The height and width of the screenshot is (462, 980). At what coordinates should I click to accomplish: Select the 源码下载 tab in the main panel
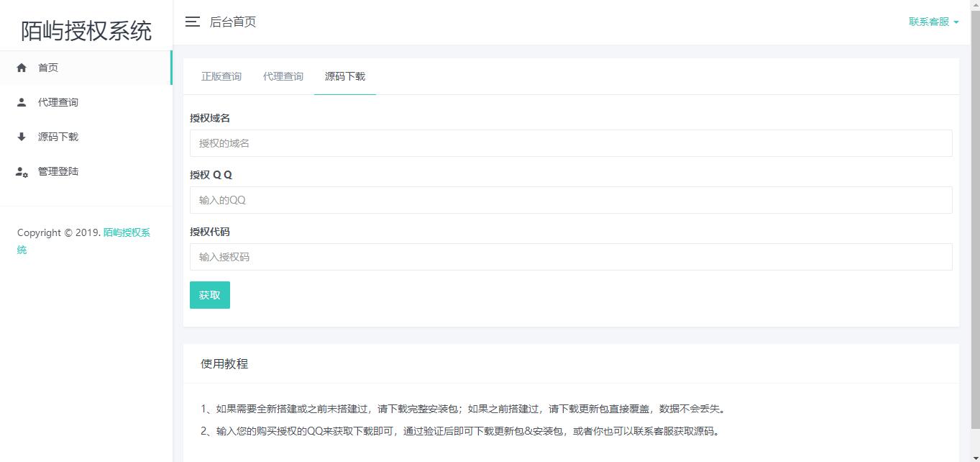click(345, 76)
